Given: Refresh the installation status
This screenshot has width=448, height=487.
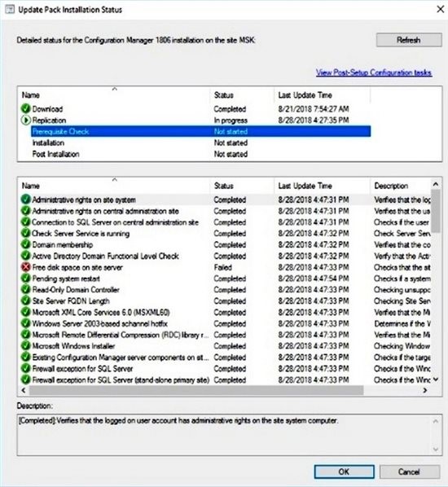Looking at the screenshot, I should [409, 40].
